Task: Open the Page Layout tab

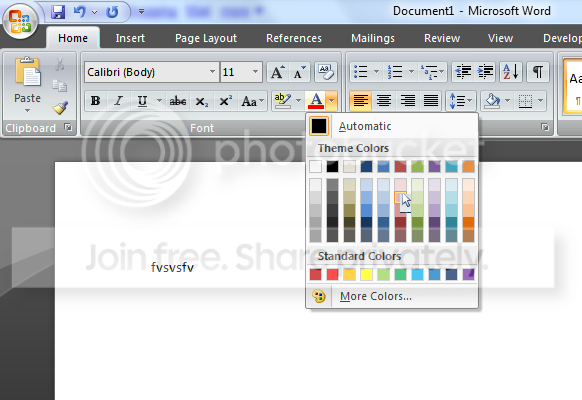Action: point(206,38)
